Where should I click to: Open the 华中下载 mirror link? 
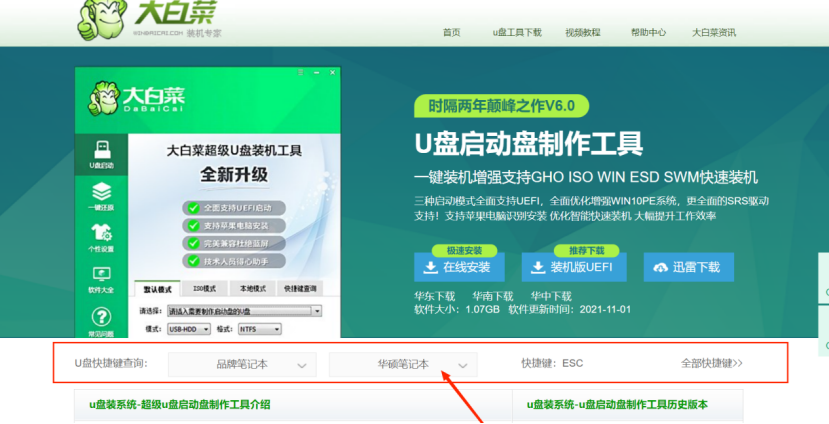(x=551, y=296)
